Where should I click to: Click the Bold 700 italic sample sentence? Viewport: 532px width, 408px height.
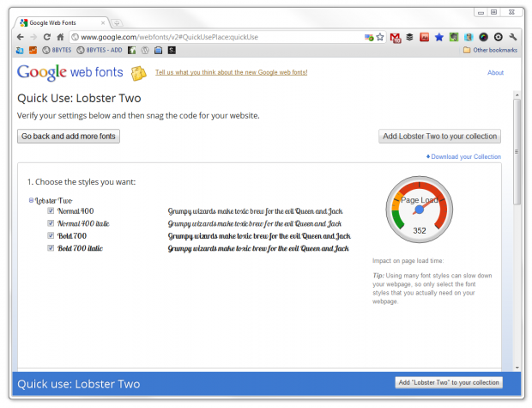tap(258, 248)
